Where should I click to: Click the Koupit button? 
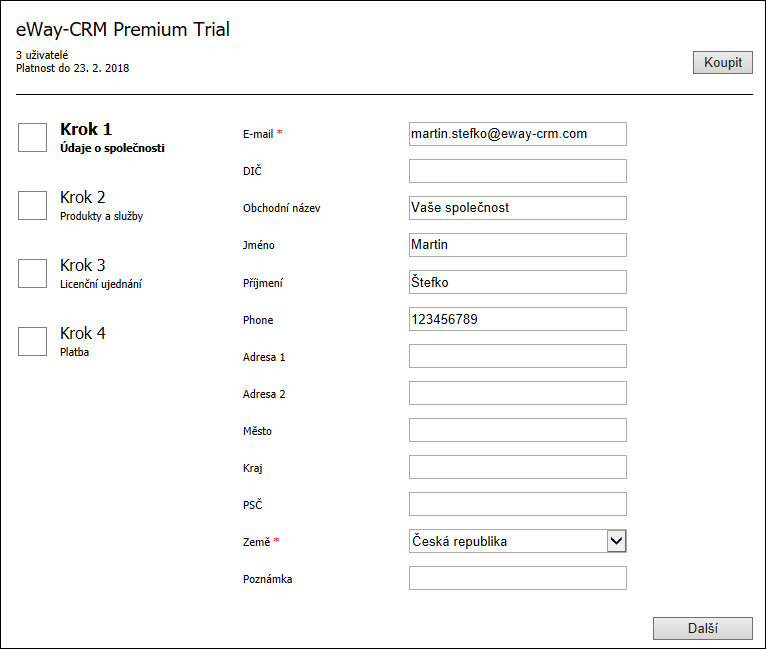click(x=723, y=63)
